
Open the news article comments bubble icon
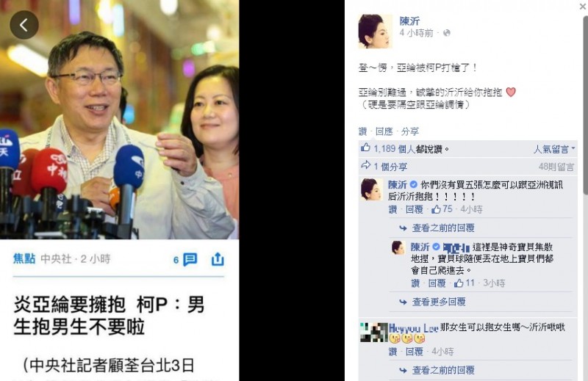(x=190, y=259)
